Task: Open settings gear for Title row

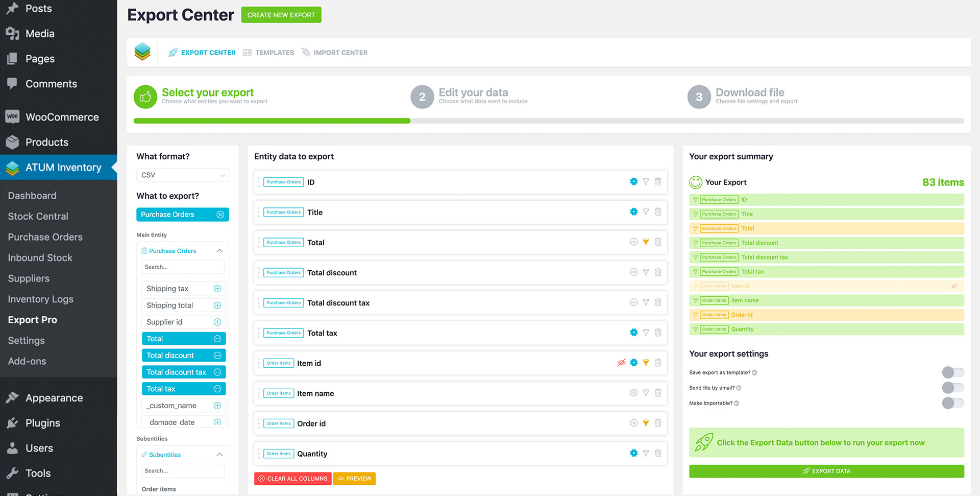Action: (x=633, y=211)
